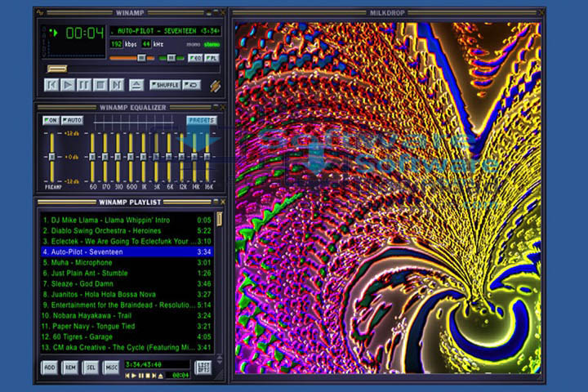588x392 pixels.
Task: Open the playlist MISC button menu
Action: click(111, 367)
